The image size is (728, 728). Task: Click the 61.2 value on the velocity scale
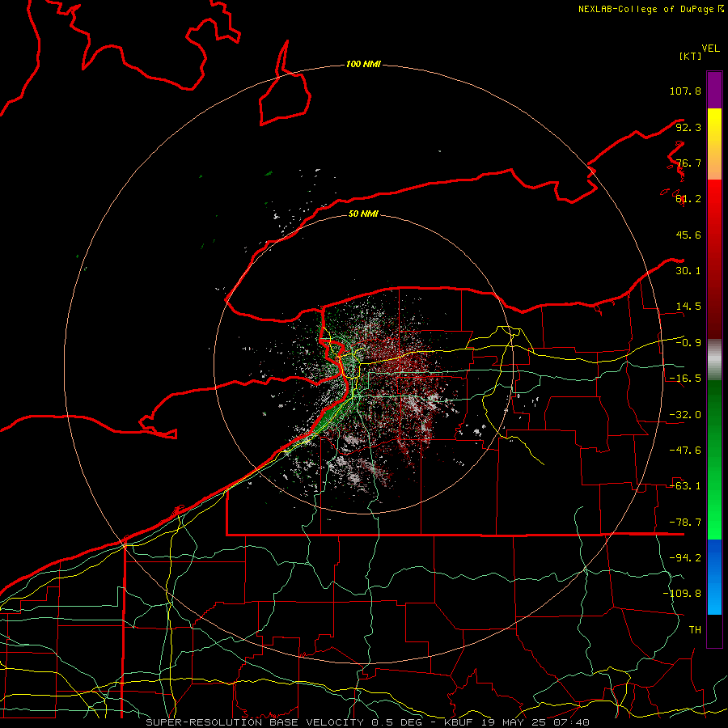(x=688, y=199)
